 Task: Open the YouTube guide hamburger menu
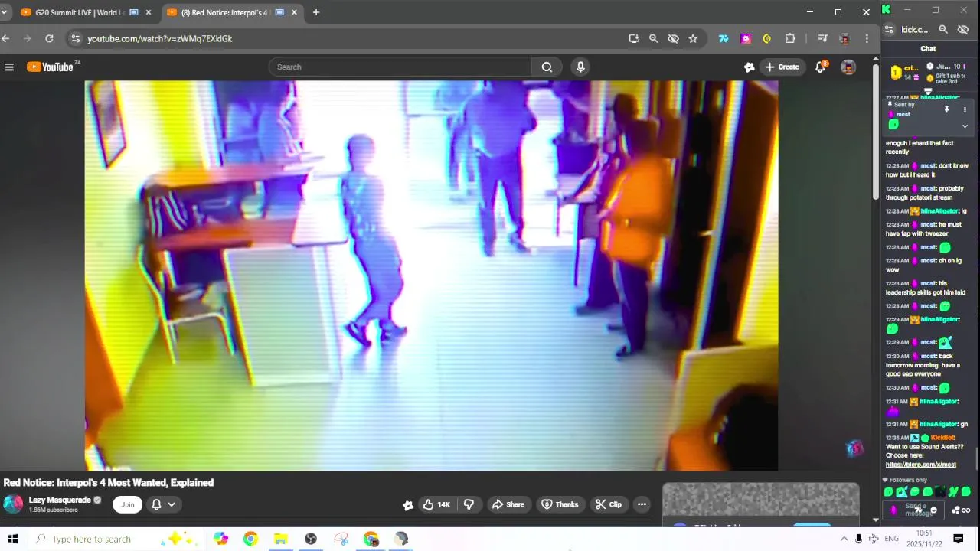[x=9, y=67]
